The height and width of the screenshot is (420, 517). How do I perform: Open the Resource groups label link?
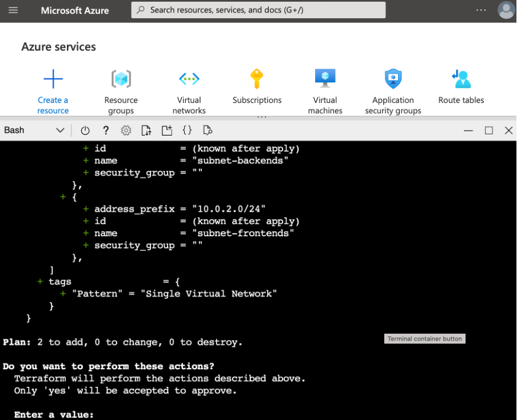click(x=121, y=105)
